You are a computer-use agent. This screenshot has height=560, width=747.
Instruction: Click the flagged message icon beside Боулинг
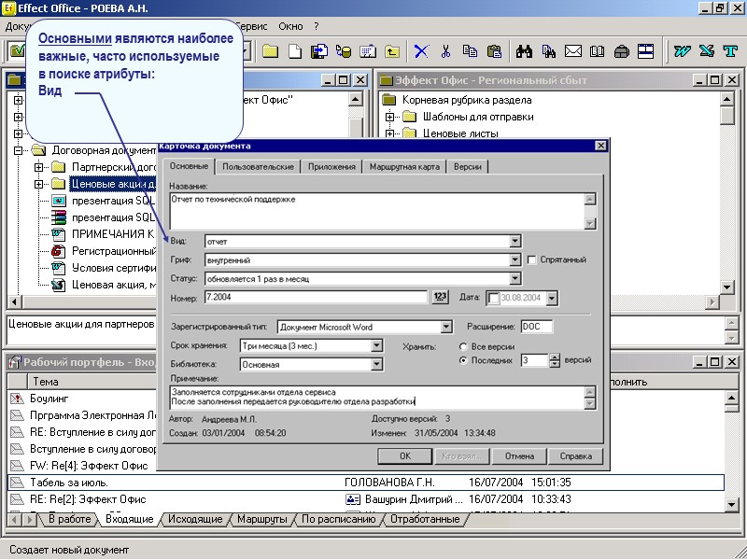17,399
